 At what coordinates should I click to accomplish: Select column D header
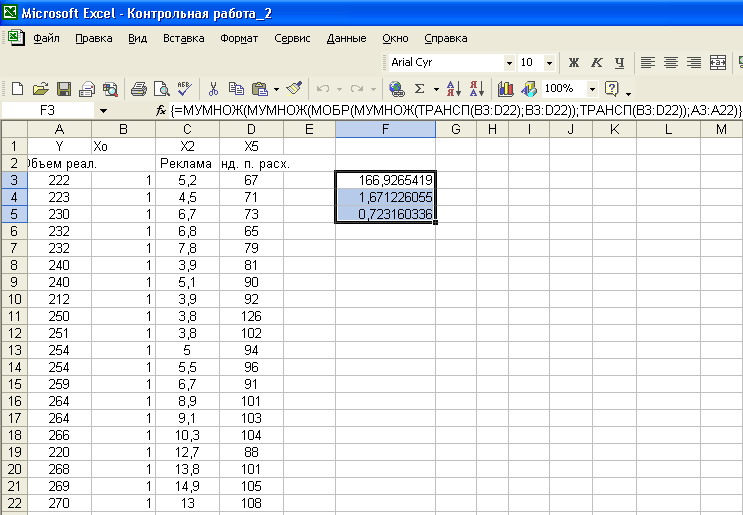point(251,129)
